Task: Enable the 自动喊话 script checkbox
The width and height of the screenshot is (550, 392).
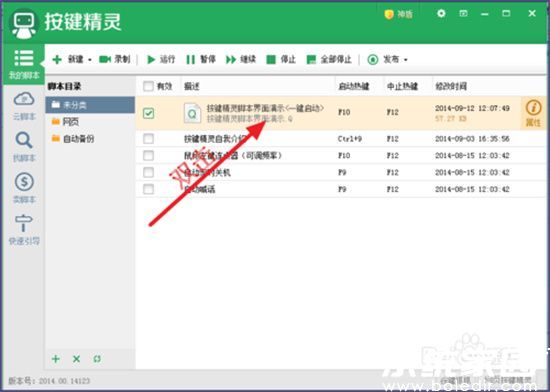Action: [x=148, y=189]
